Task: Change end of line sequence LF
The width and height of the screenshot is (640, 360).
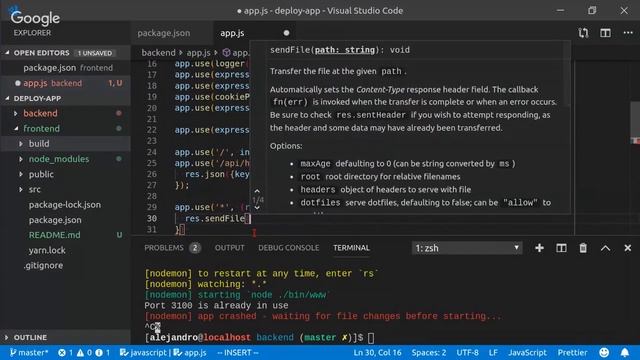Action: [493, 352]
